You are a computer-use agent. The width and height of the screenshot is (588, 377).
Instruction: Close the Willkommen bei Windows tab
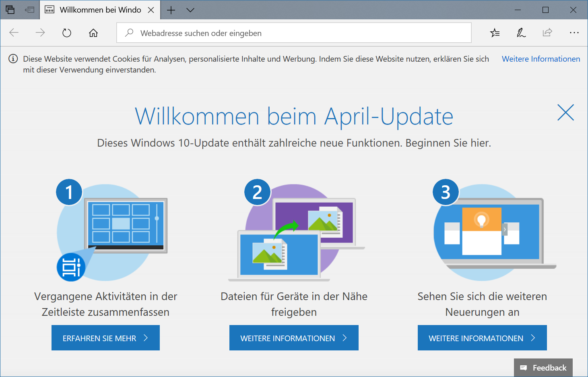pos(151,10)
